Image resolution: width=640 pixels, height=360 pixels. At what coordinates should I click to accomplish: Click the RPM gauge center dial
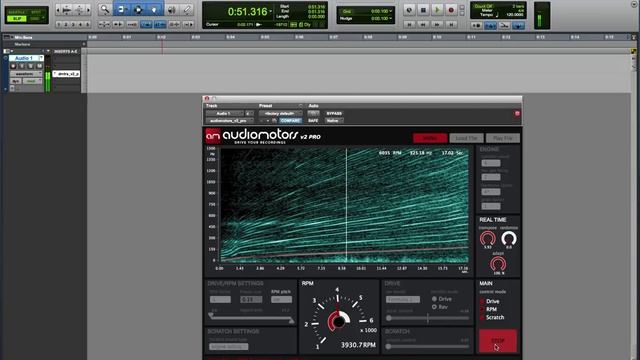tap(338, 322)
